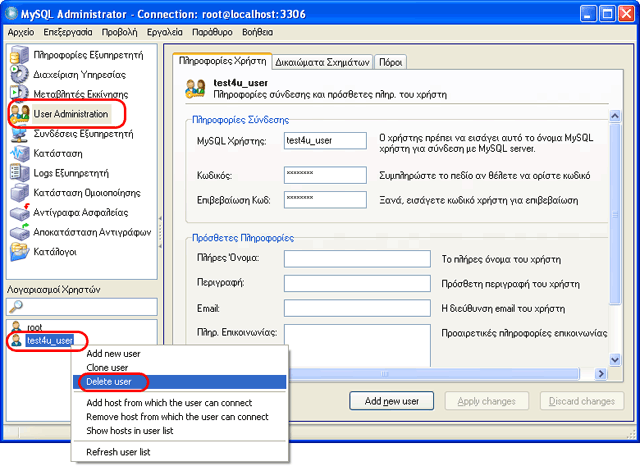Viewport: 640px width, 466px height.
Task: Select the root user account
Action: click(x=34, y=327)
